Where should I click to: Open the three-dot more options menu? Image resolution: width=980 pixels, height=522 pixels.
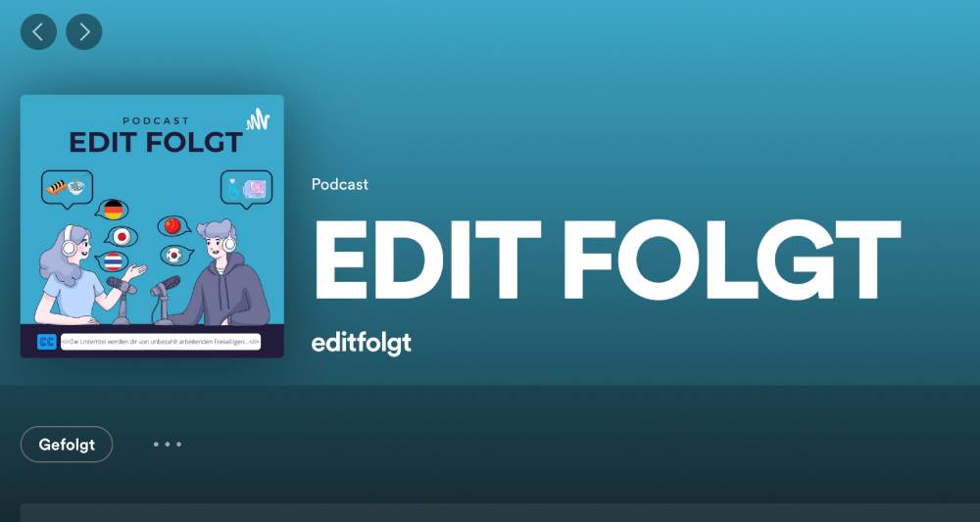(x=168, y=445)
